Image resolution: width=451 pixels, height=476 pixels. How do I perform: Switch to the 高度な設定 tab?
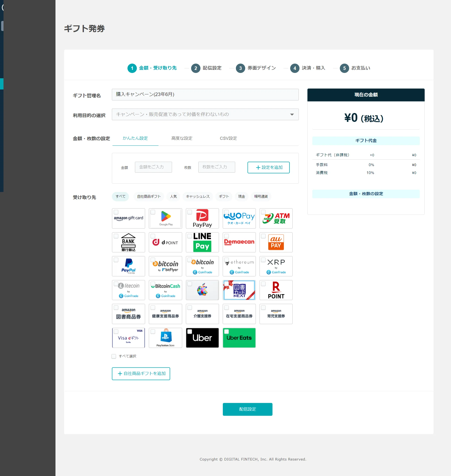(x=182, y=138)
